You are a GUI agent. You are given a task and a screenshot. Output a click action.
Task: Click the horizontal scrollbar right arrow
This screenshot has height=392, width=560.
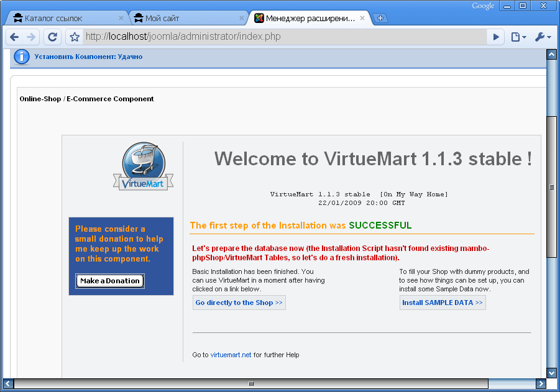tap(541, 384)
